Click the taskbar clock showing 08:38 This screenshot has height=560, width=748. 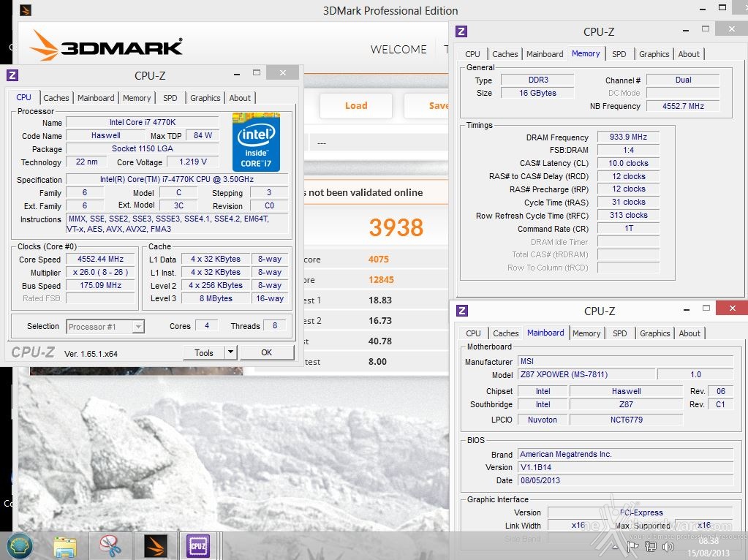709,541
